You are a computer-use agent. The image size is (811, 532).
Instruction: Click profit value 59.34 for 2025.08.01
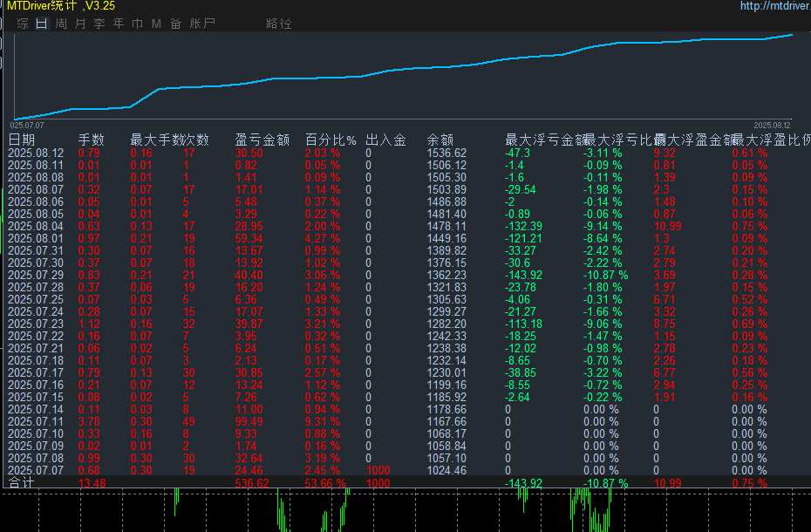coord(249,239)
